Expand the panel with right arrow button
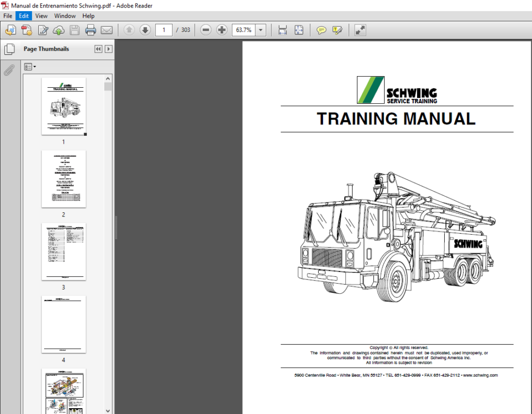This screenshot has width=532, height=414. click(x=109, y=49)
